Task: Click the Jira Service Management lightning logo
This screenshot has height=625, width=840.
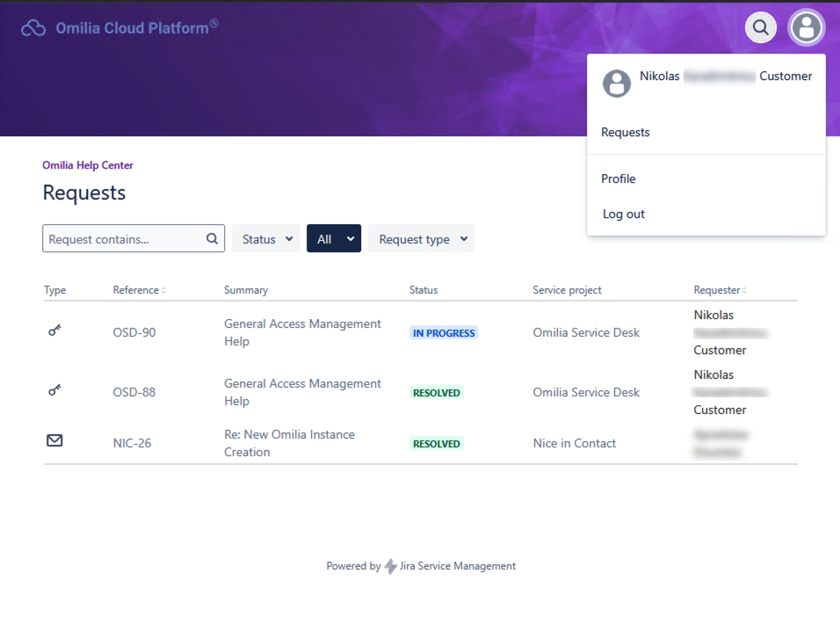Action: coord(390,567)
